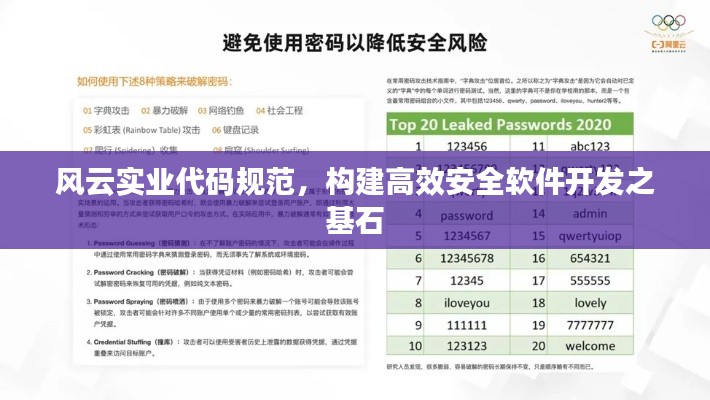The image size is (710, 400).
Task: Click the table cell 'password'
Action: coord(467,215)
